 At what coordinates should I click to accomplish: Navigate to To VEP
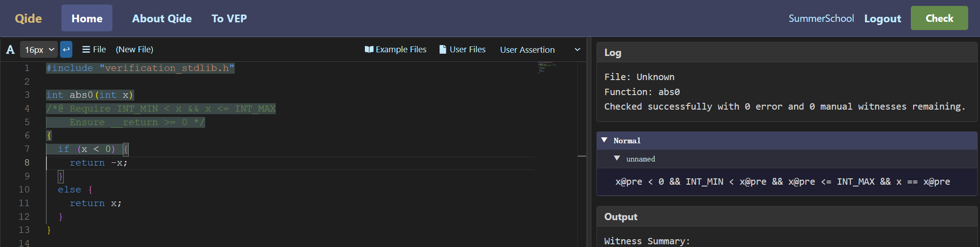tap(229, 19)
